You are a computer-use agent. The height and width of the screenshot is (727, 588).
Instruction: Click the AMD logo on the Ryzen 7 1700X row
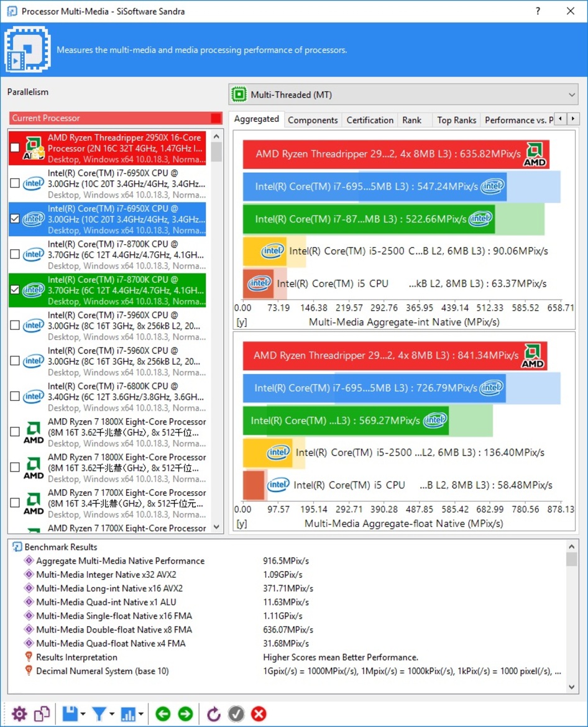click(34, 504)
